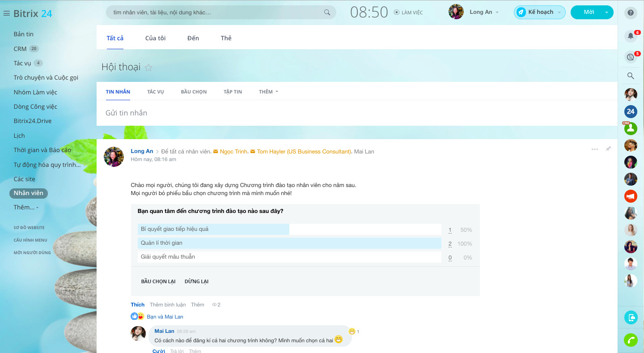This screenshot has width=644, height=353.
Task: Click the rocket icon on Kế hoạch button
Action: 521,13
